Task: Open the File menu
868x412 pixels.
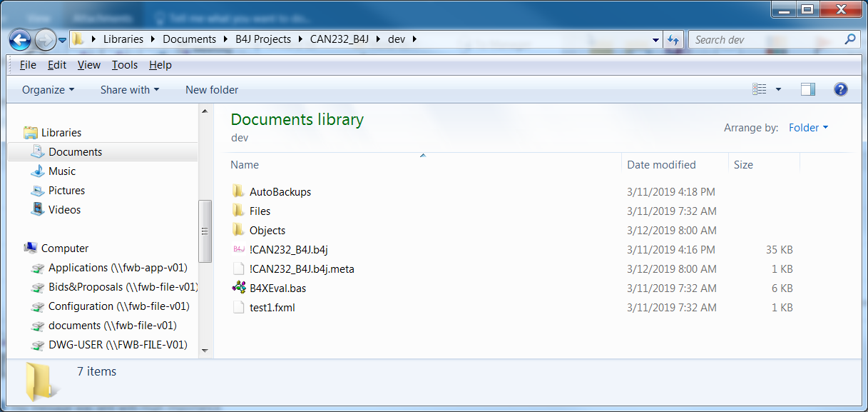Action: pos(28,65)
